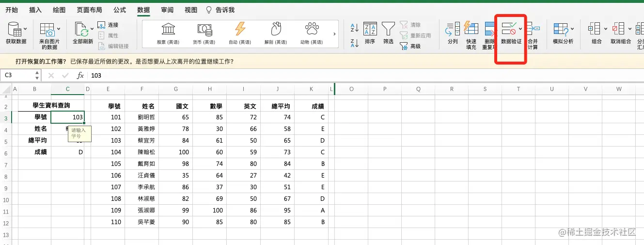Select the 股票 (英语) data type

pyautogui.click(x=168, y=33)
